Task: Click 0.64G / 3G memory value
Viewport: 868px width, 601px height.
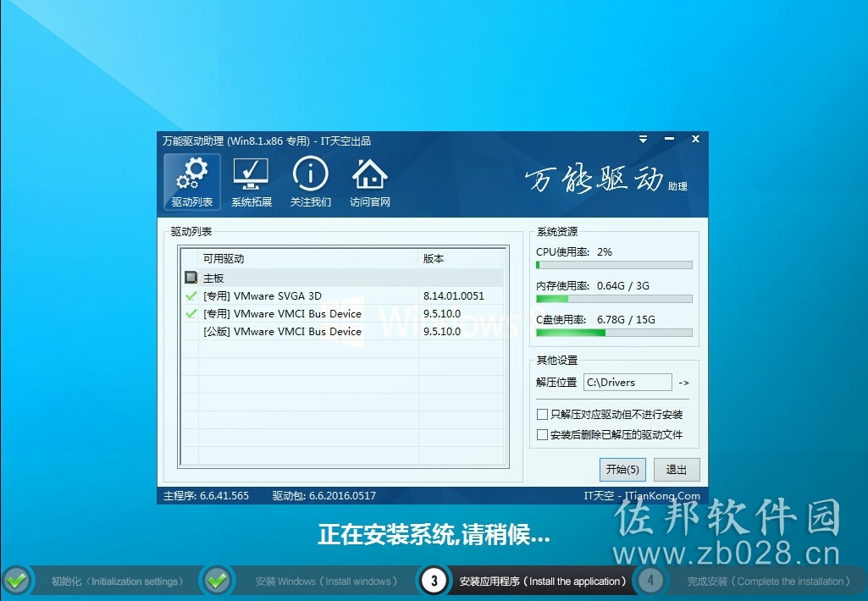Action: [x=622, y=285]
